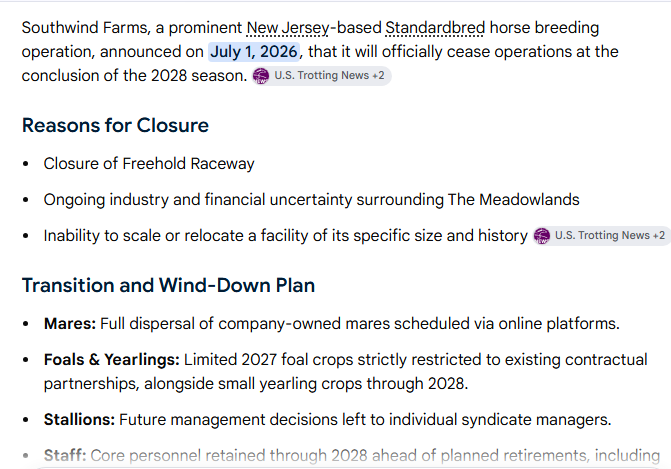
Task: Open source chip after 'size and history'
Action: [x=602, y=236]
